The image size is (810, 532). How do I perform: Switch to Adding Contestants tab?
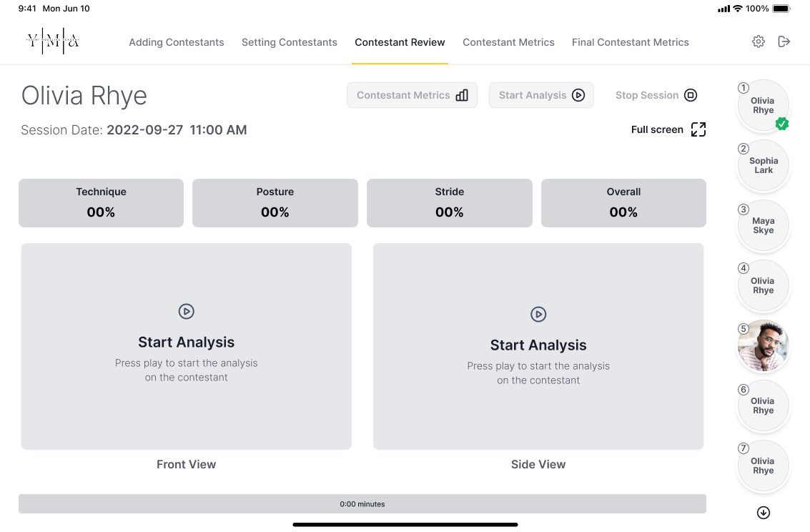pyautogui.click(x=176, y=42)
